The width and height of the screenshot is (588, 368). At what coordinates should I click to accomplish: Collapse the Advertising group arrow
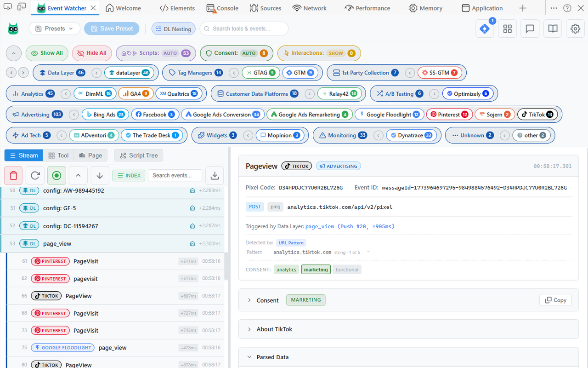click(x=73, y=115)
